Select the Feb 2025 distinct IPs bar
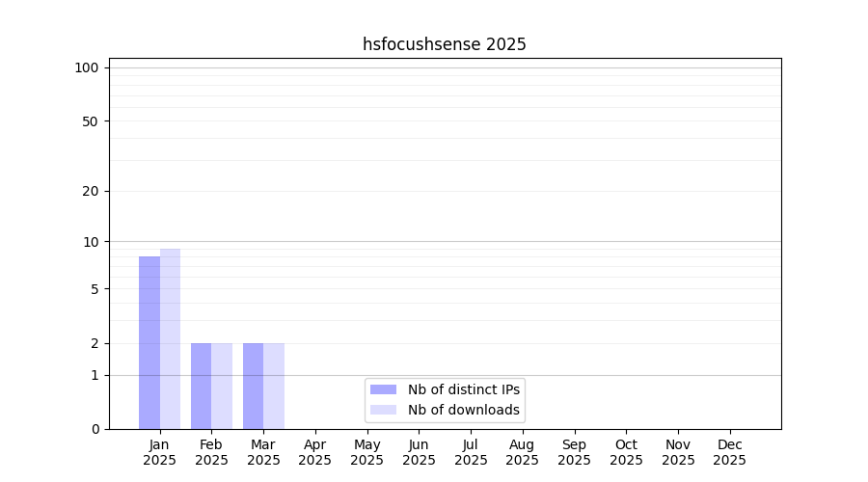868x482 pixels. tap(201, 386)
